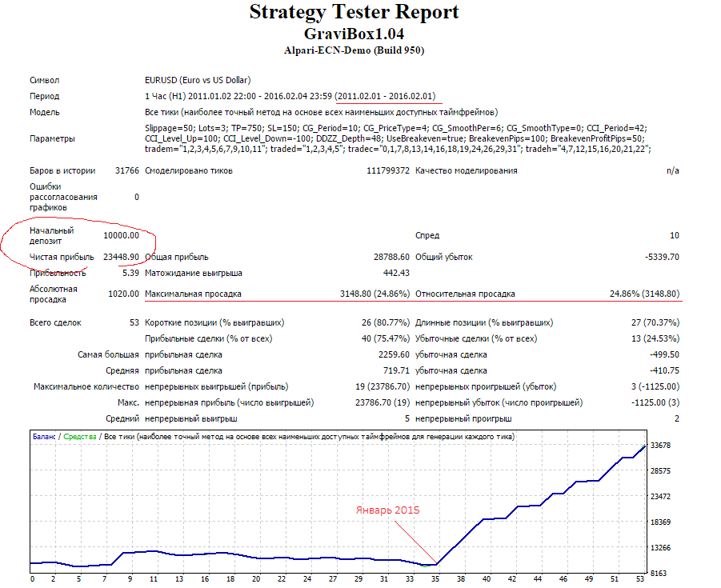This screenshot has height=588, width=721.
Task: Select the GraviBox1.04 title text
Action: tap(354, 34)
